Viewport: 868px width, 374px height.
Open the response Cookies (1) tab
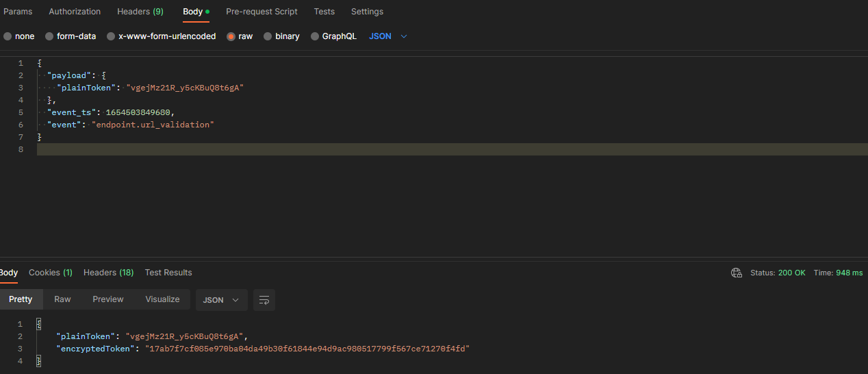[51, 273]
